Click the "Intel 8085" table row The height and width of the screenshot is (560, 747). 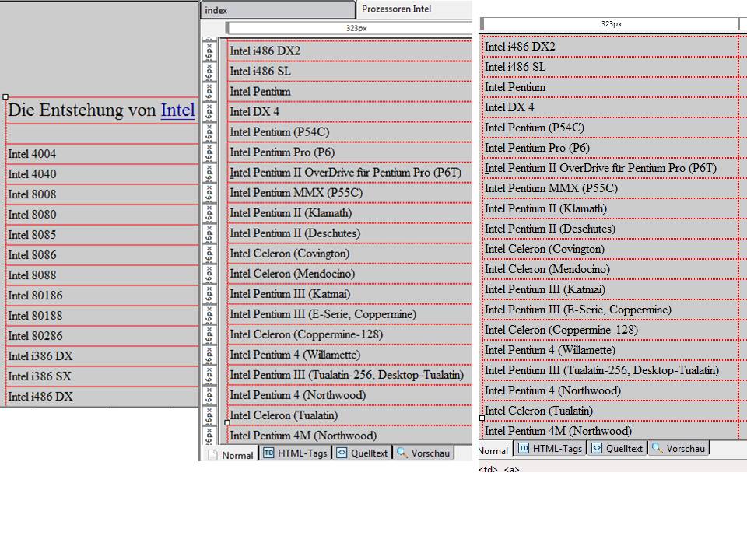point(102,235)
